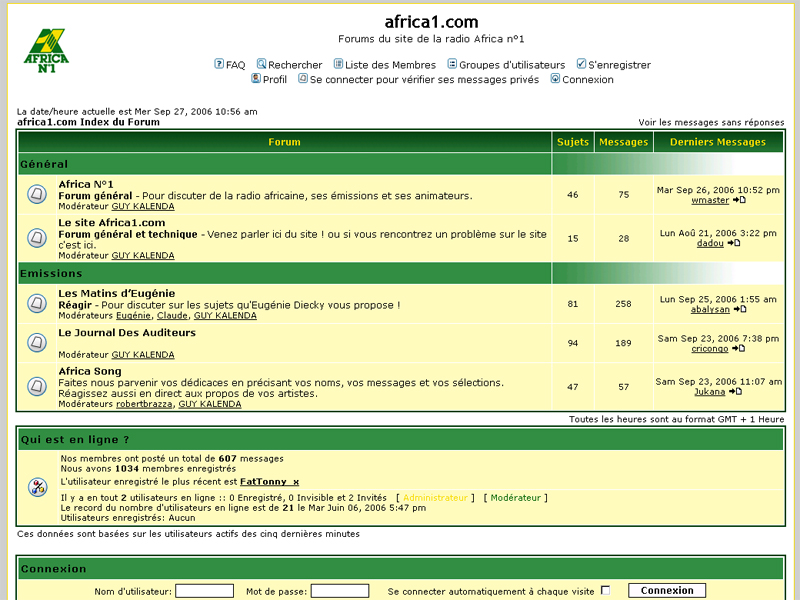Open moderator GUY KALENDA under Africa N°1

coord(143,206)
